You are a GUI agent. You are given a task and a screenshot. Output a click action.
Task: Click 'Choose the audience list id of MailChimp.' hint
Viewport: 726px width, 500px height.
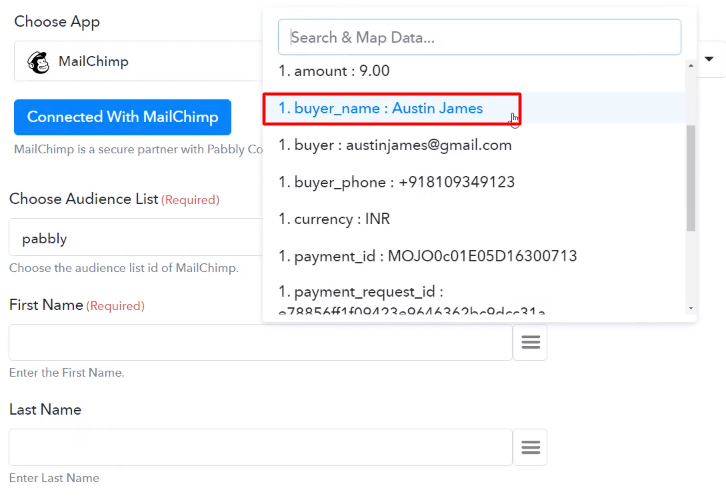124,268
